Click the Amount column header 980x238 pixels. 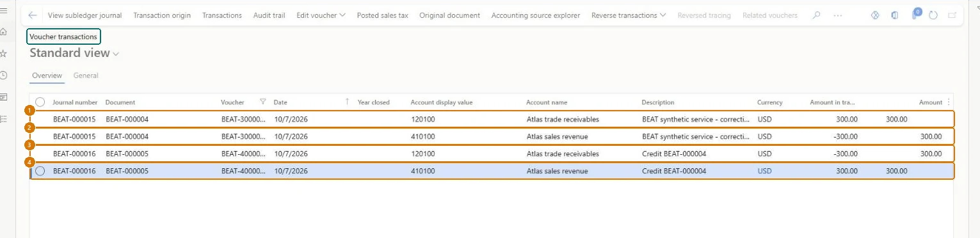coord(931,102)
